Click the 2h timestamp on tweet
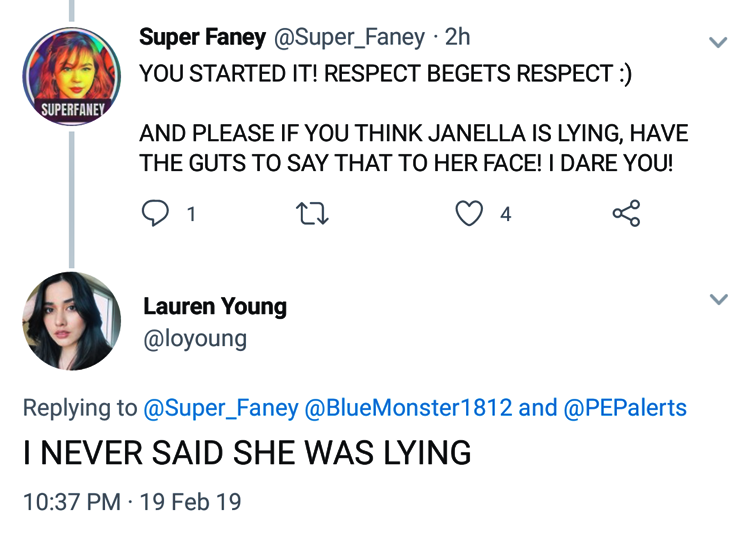This screenshot has width=750, height=537. coord(457,38)
